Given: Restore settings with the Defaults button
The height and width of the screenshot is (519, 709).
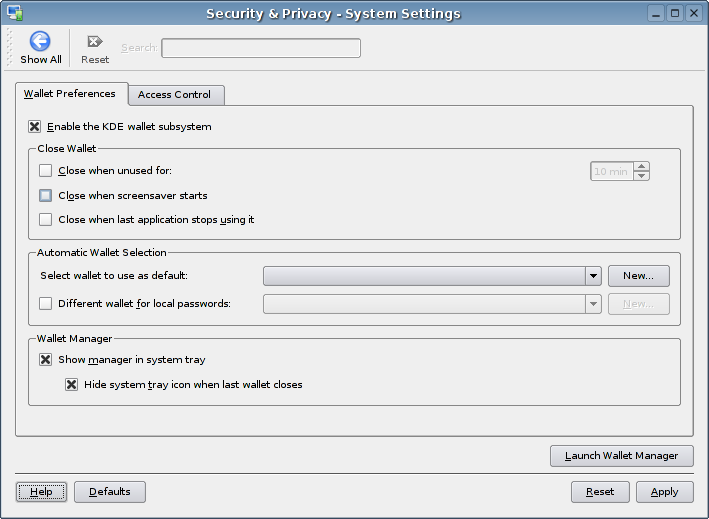Looking at the screenshot, I should click(x=109, y=492).
